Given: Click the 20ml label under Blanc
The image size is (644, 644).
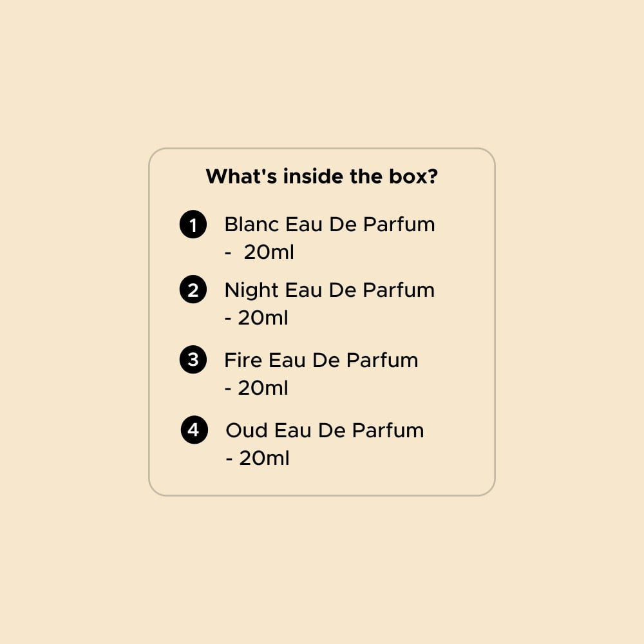Looking at the screenshot, I should [269, 252].
